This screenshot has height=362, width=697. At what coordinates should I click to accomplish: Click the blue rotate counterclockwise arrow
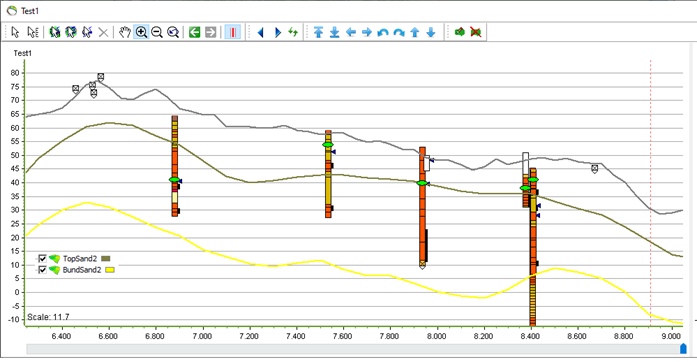(383, 32)
